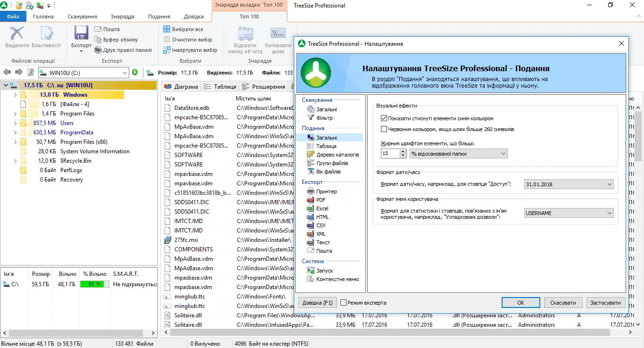This screenshot has width=644, height=348.
Task: Switch to the Сканування ribbon tab
Action: coord(82,17)
